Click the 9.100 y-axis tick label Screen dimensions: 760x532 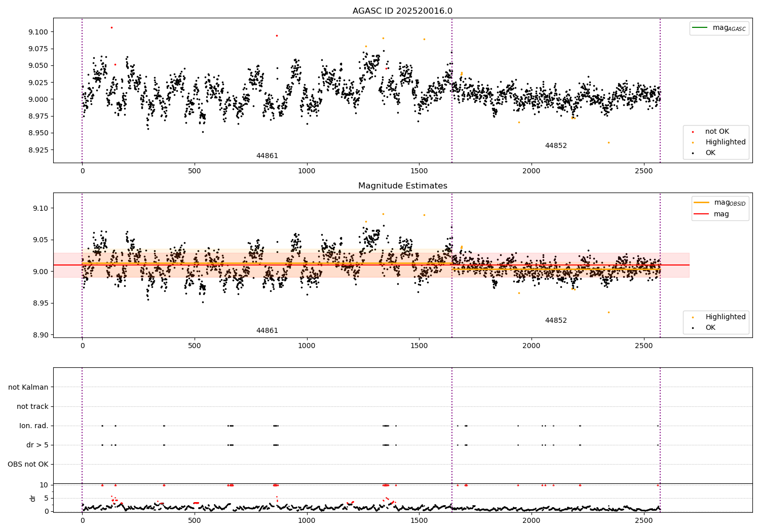pyautogui.click(x=38, y=32)
